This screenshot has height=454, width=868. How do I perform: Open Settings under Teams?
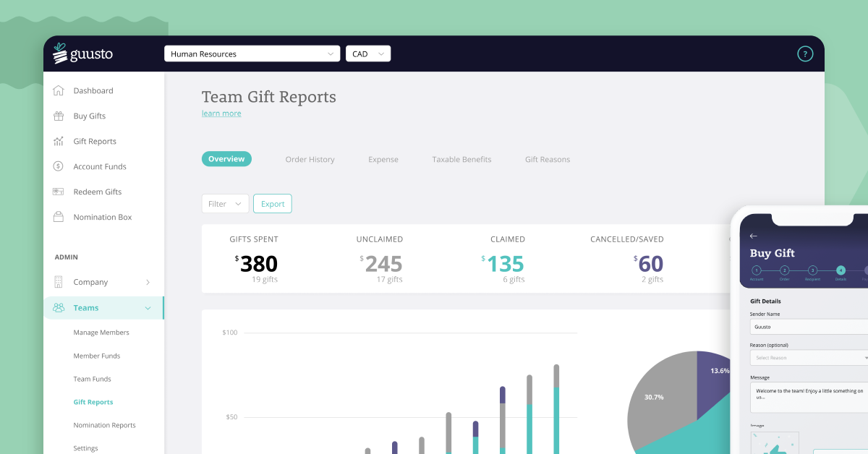coord(85,448)
